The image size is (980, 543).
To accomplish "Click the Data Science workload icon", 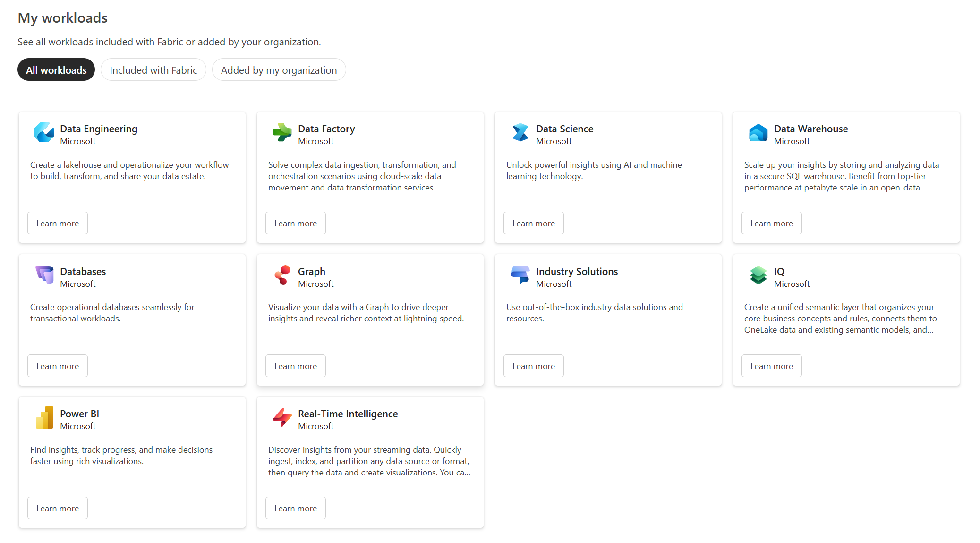I will (520, 132).
